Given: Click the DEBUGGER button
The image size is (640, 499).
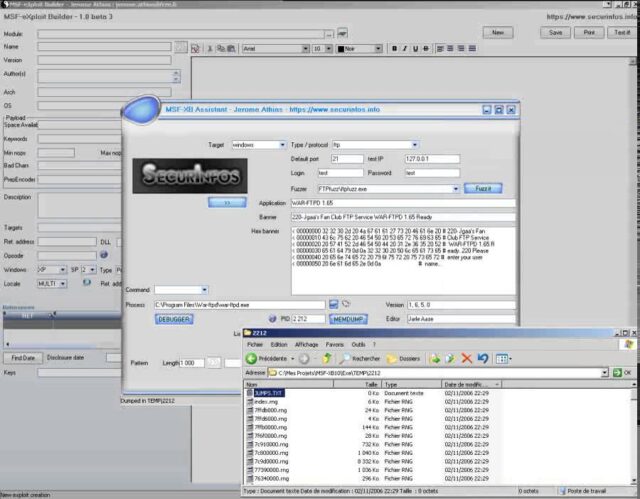Looking at the screenshot, I should [174, 319].
